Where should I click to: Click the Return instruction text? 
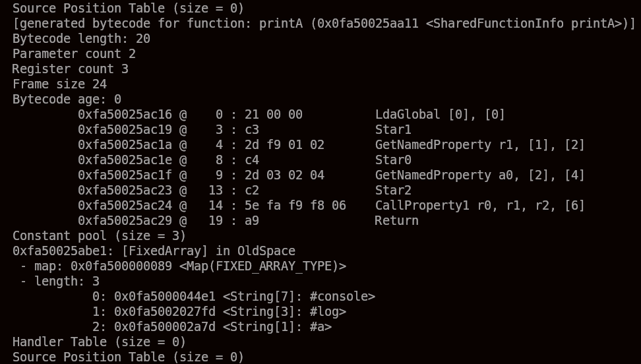click(396, 221)
